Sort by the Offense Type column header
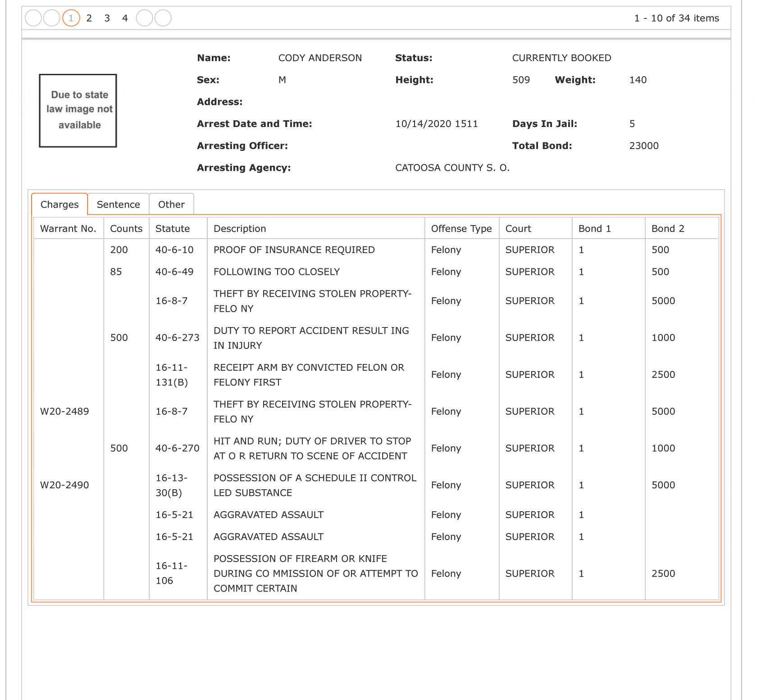The height and width of the screenshot is (700, 766). click(462, 228)
